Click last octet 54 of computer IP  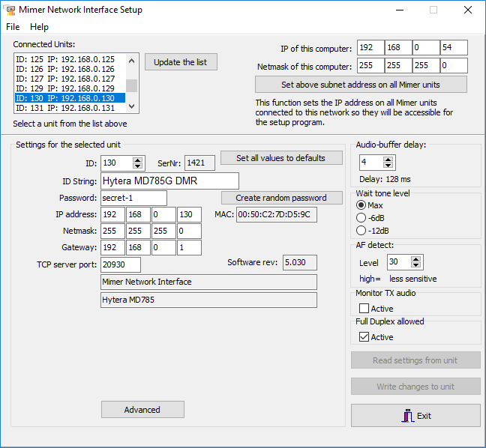pyautogui.click(x=454, y=48)
